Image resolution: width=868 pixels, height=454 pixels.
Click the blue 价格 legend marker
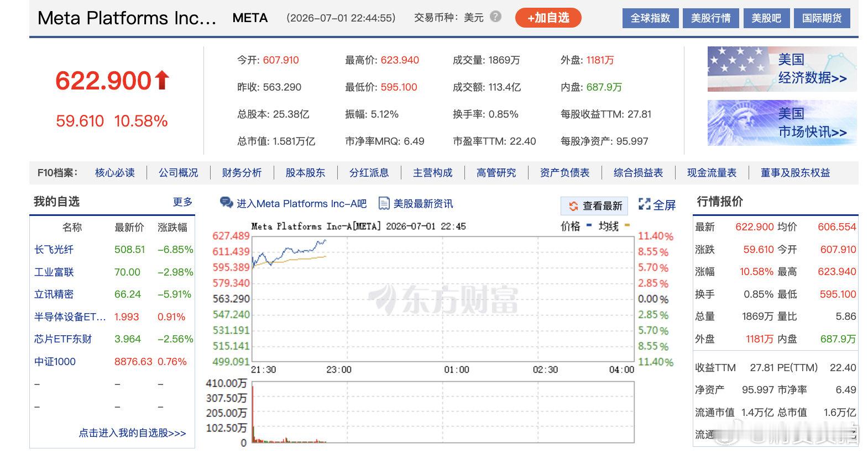589,225
